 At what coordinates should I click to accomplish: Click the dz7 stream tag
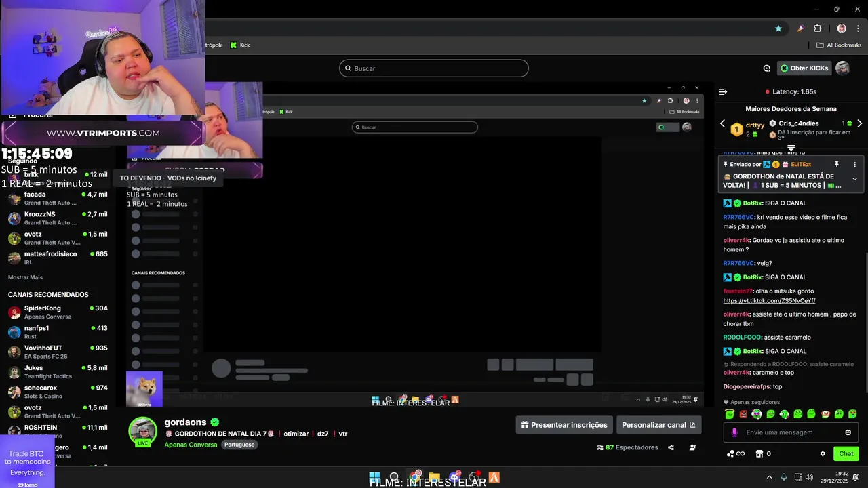point(323,434)
